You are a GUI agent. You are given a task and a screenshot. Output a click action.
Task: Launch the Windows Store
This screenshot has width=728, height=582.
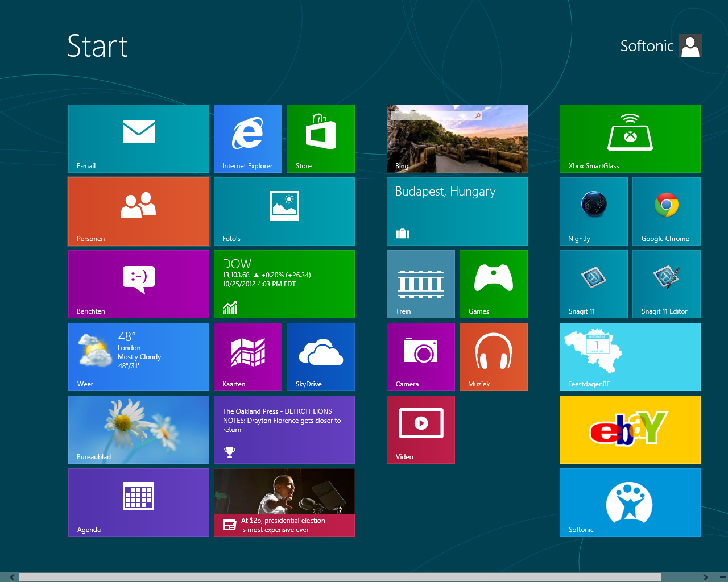tap(320, 138)
